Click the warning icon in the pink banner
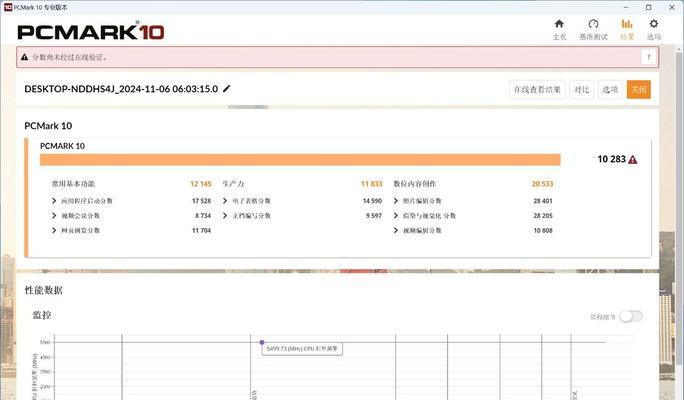Screen dimensions: 684x400 coord(24,57)
